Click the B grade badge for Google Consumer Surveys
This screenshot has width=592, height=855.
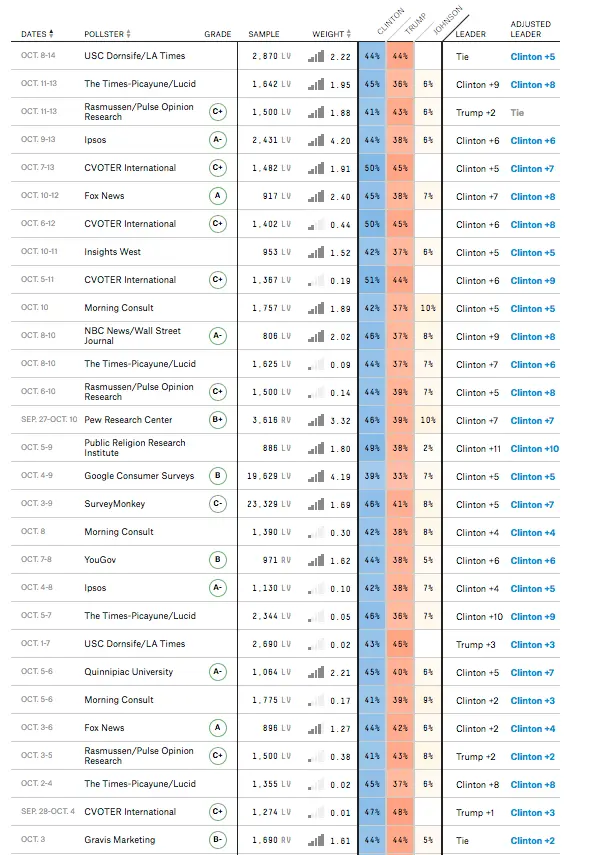coord(218,475)
